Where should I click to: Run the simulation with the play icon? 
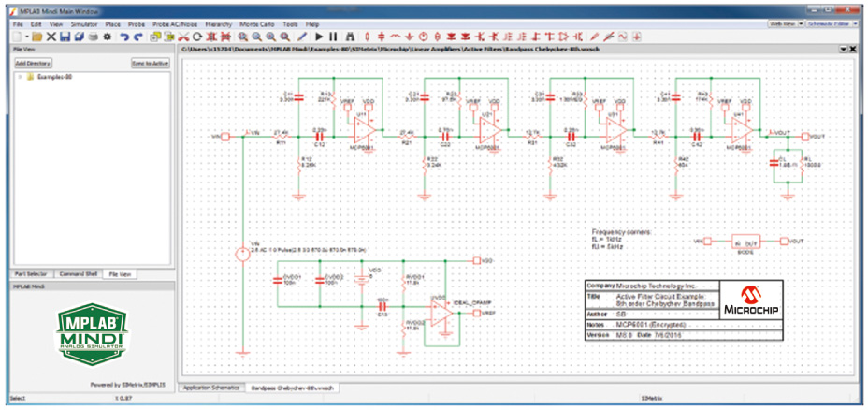[x=318, y=37]
